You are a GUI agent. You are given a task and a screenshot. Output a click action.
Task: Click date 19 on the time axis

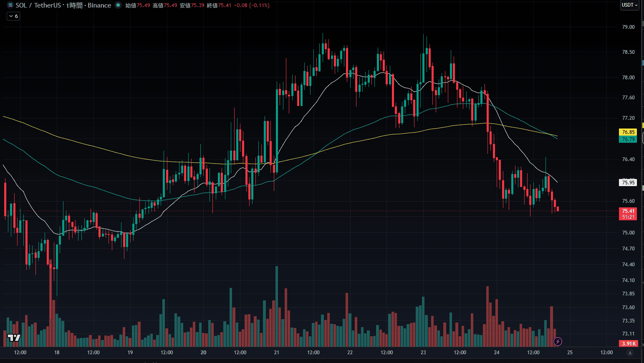click(130, 353)
